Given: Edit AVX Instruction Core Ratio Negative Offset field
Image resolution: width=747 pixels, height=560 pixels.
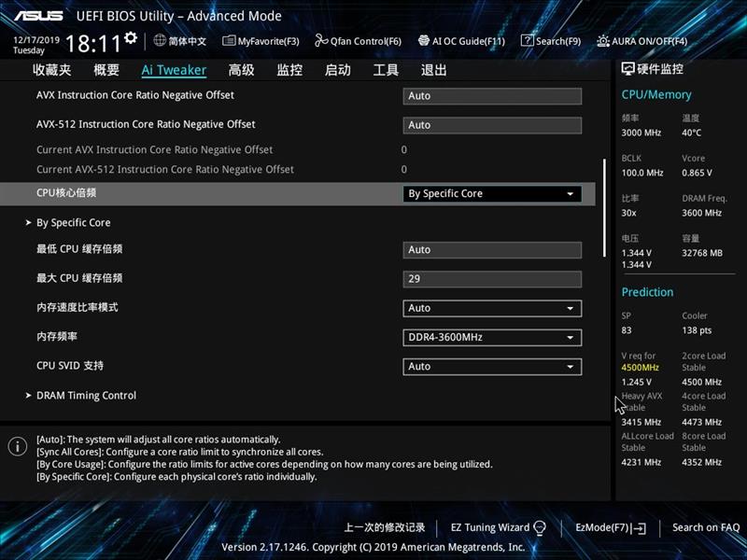Looking at the screenshot, I should point(492,96).
